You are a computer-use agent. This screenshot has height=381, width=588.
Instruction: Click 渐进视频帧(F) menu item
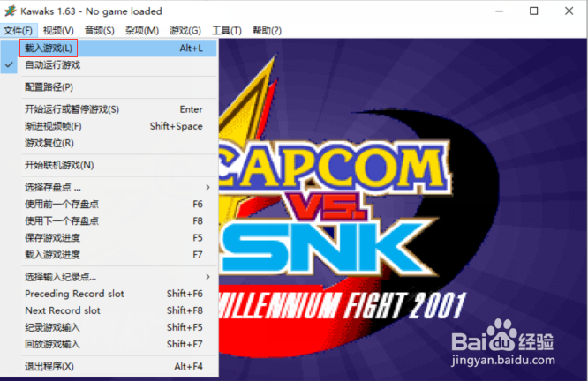(x=109, y=126)
